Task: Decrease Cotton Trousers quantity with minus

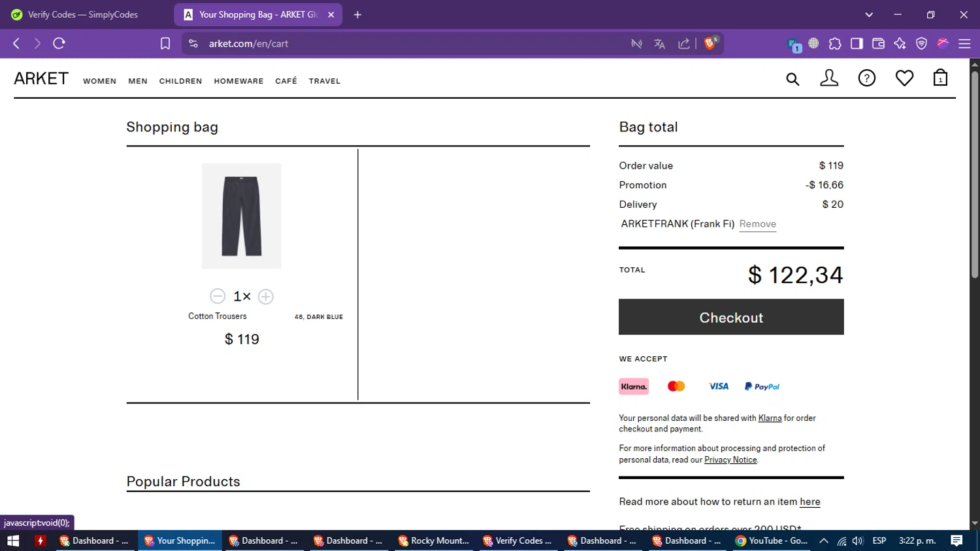Action: pyautogui.click(x=218, y=296)
